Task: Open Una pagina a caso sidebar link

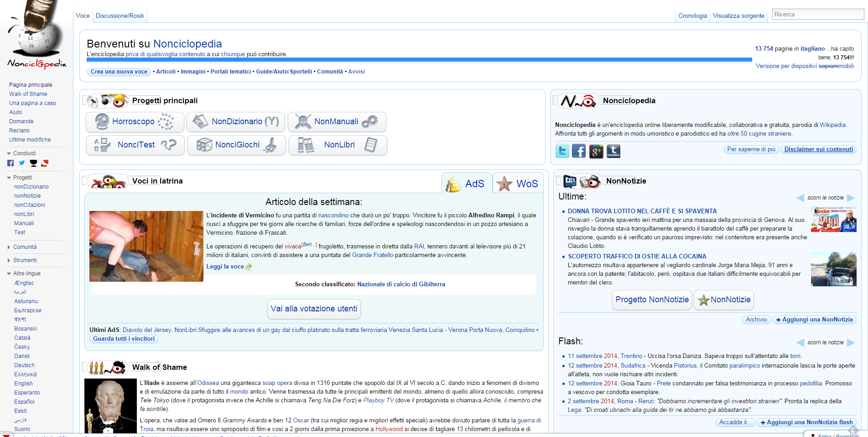Action: 32,103
